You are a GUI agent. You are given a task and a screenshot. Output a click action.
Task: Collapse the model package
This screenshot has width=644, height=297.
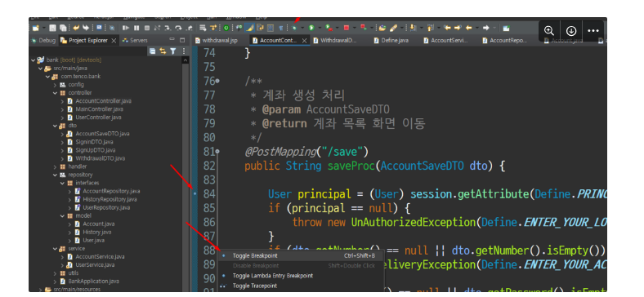click(x=62, y=215)
